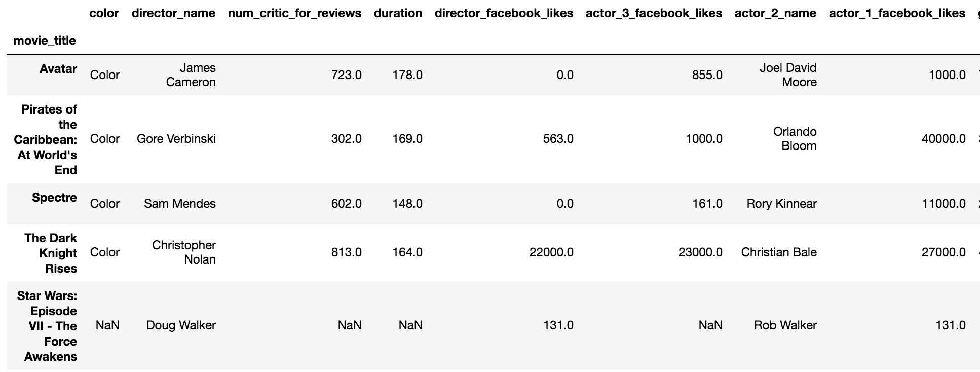Select the director_facebook_likes column header
Image resolution: width=980 pixels, height=372 pixels.
pyautogui.click(x=504, y=13)
